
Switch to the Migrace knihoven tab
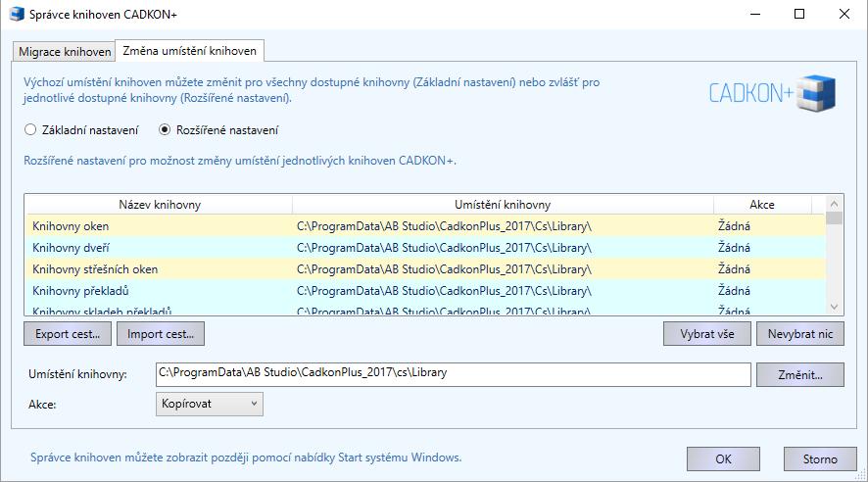click(x=65, y=52)
